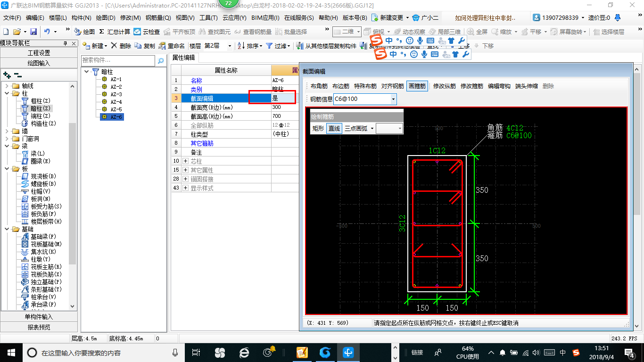Select the 属性编辑 tab
The image size is (644, 362).
pyautogui.click(x=184, y=58)
